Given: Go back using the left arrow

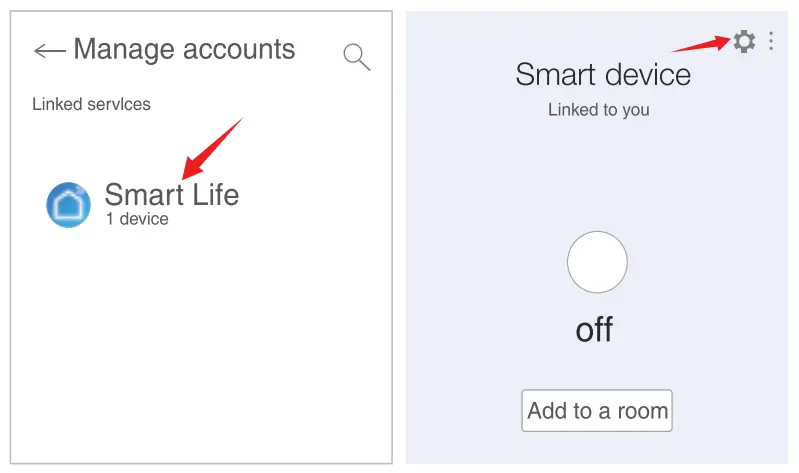Looking at the screenshot, I should pos(49,50).
